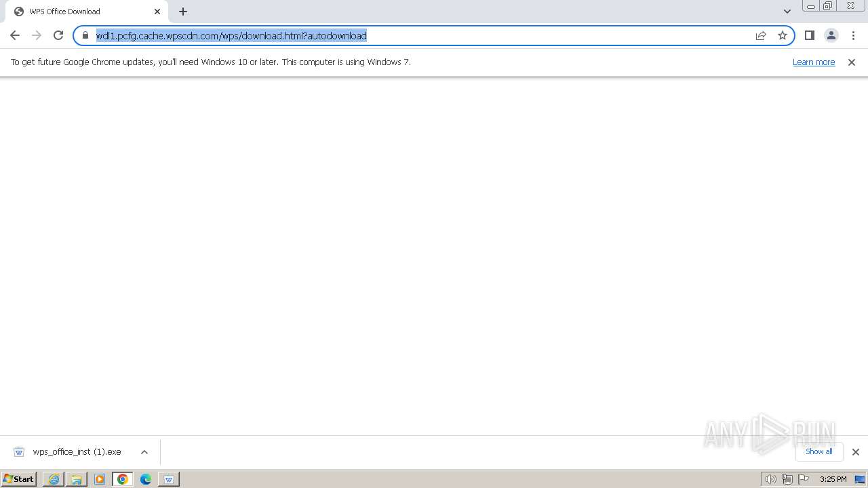
Task: Close the downloads shelf
Action: 856,452
